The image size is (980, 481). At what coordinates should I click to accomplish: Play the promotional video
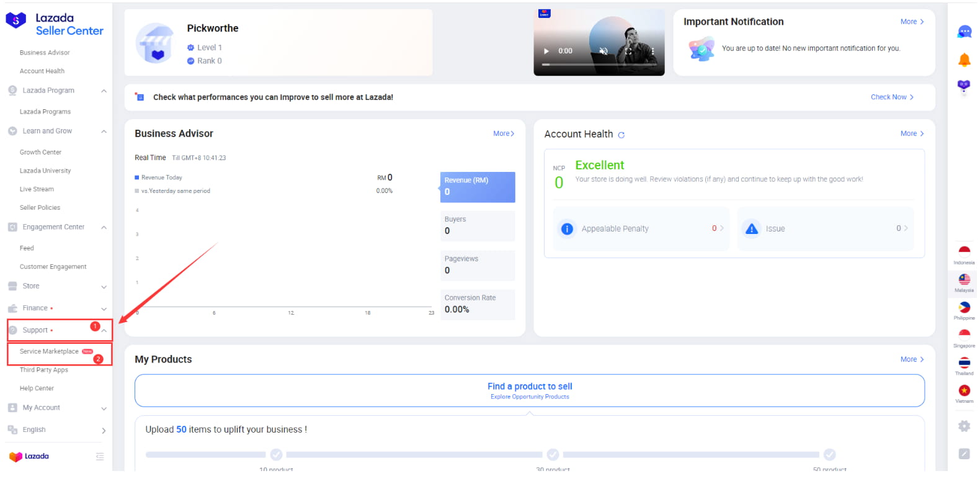coord(546,51)
